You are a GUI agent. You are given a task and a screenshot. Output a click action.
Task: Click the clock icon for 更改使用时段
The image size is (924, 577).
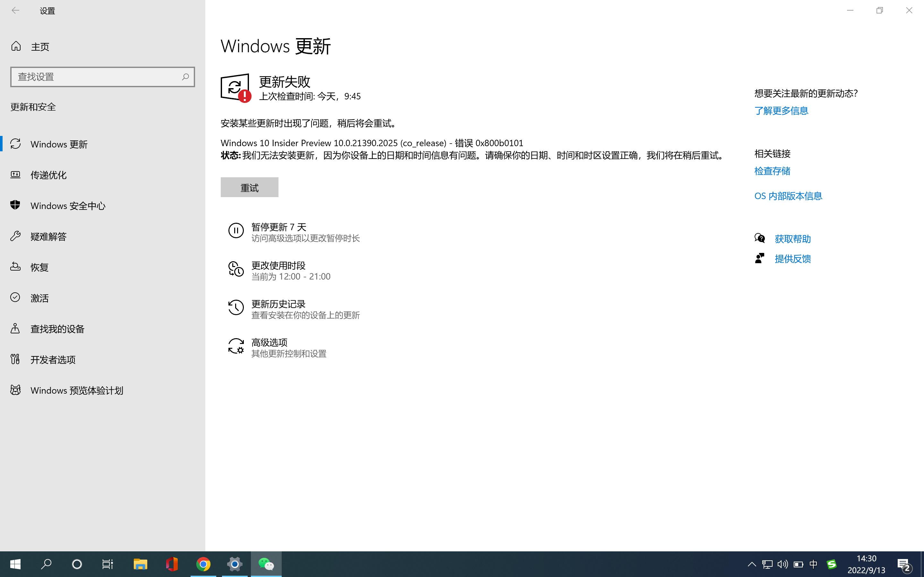point(235,269)
